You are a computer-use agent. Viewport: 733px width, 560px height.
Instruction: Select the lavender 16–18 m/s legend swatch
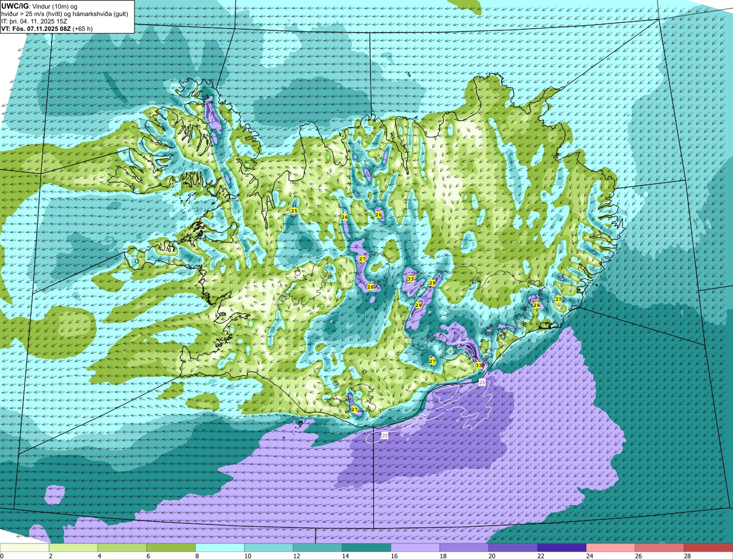click(x=415, y=547)
